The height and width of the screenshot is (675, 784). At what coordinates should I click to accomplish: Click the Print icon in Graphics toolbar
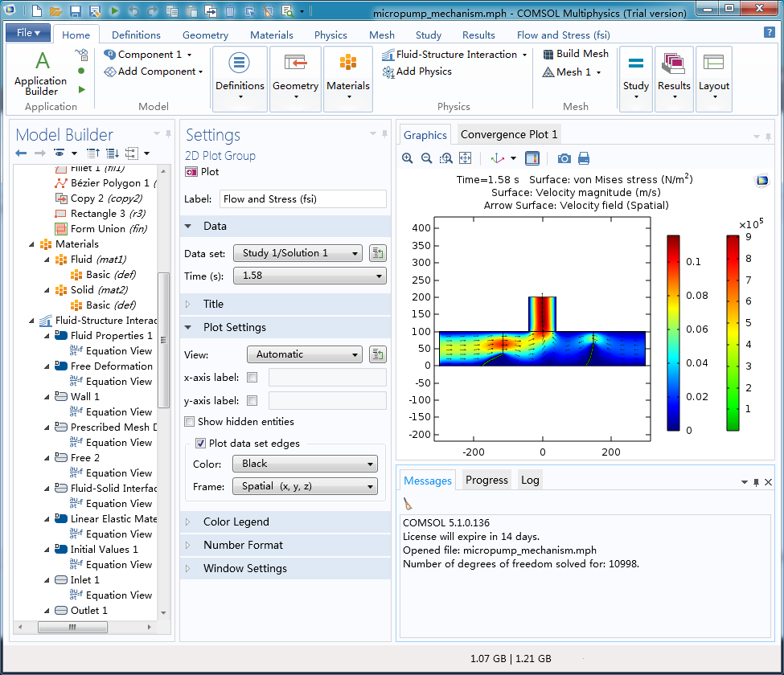(584, 158)
